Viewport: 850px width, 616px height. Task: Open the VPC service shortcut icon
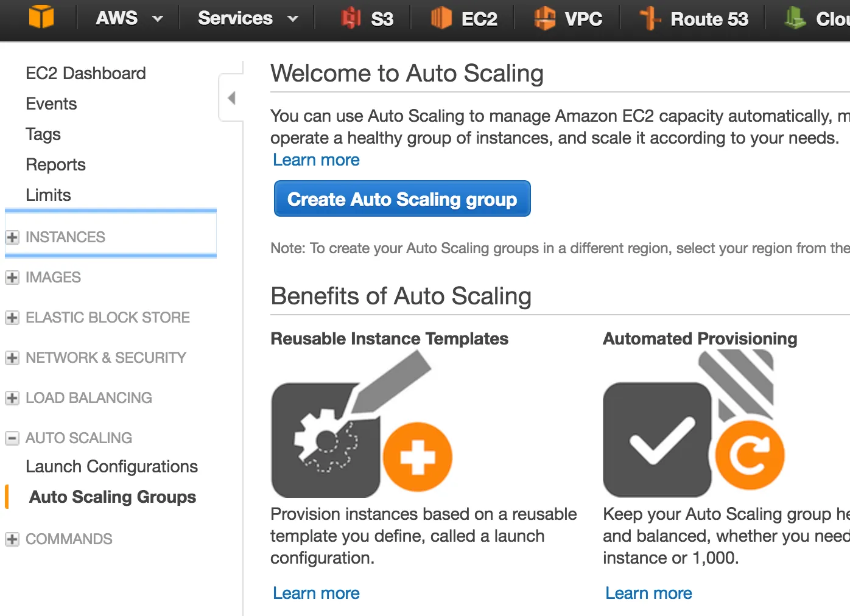click(544, 18)
